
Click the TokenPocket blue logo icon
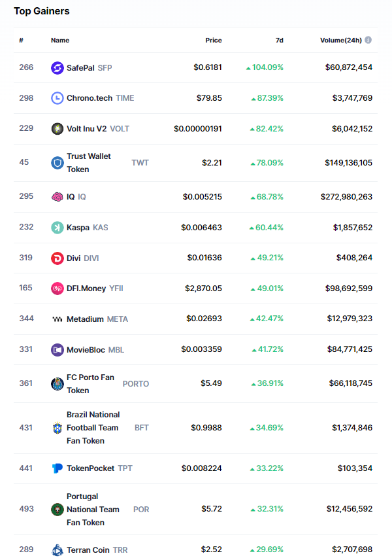tap(57, 468)
